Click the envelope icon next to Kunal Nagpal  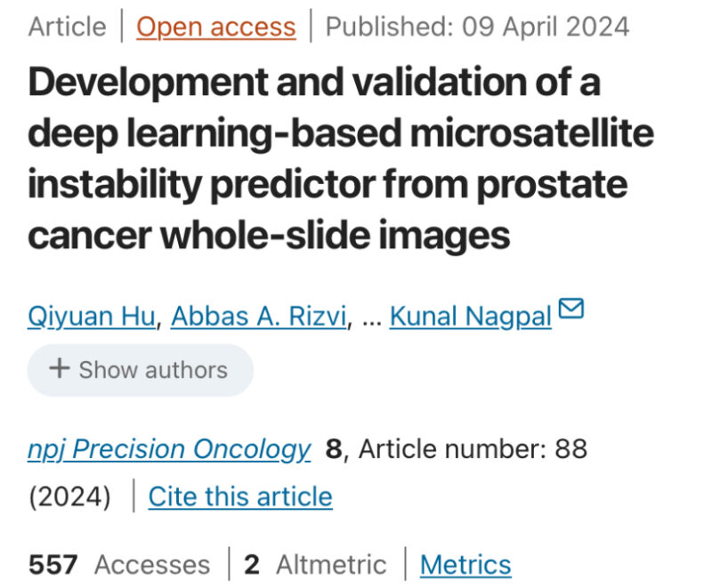tap(570, 309)
